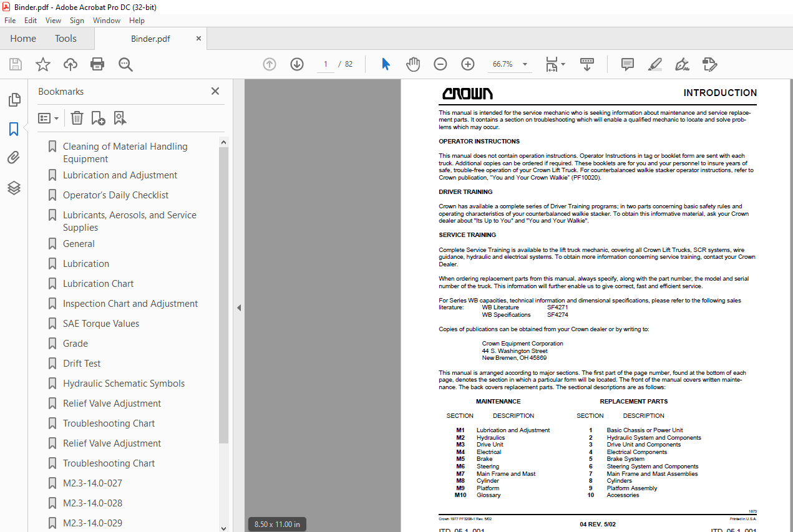Viewport: 793px width, 532px height.
Task: Open the Grade bookmark
Action: point(75,344)
